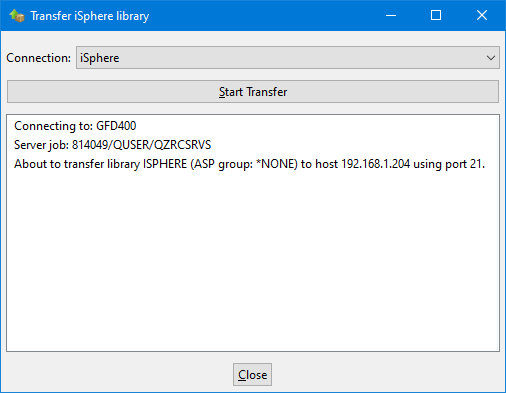Close the dialog with the title bar X

coord(482,15)
